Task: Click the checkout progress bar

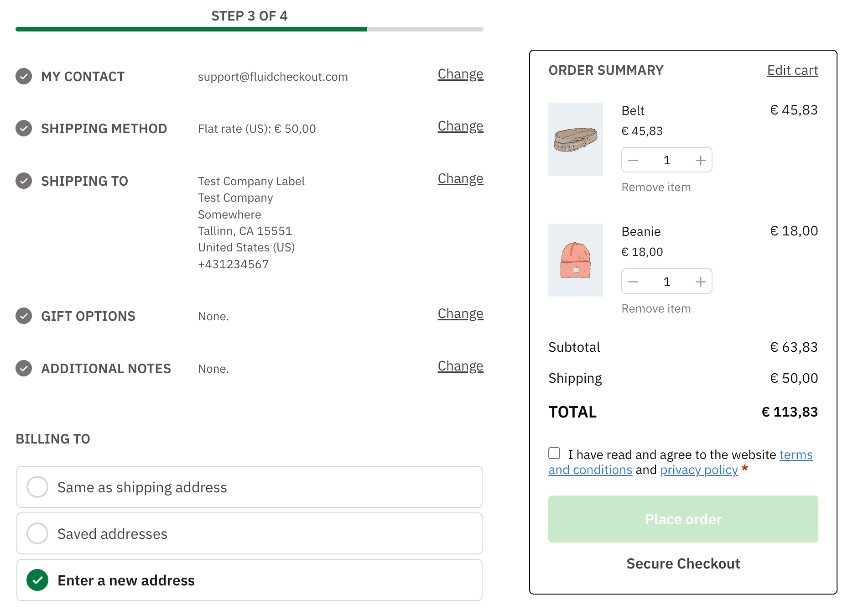Action: pyautogui.click(x=250, y=29)
